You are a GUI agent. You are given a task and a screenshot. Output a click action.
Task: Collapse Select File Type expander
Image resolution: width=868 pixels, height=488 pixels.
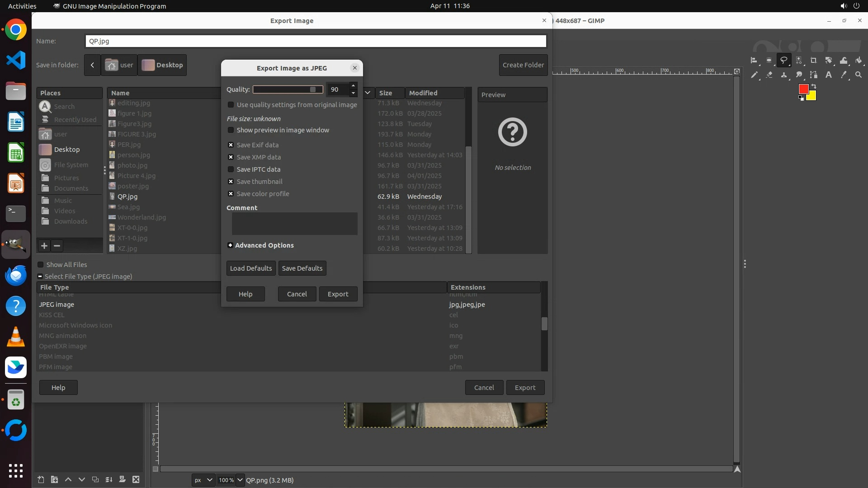point(40,277)
